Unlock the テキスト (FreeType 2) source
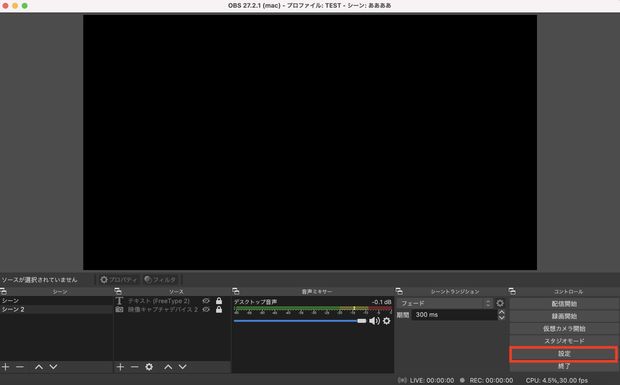The width and height of the screenshot is (620, 385). point(219,301)
